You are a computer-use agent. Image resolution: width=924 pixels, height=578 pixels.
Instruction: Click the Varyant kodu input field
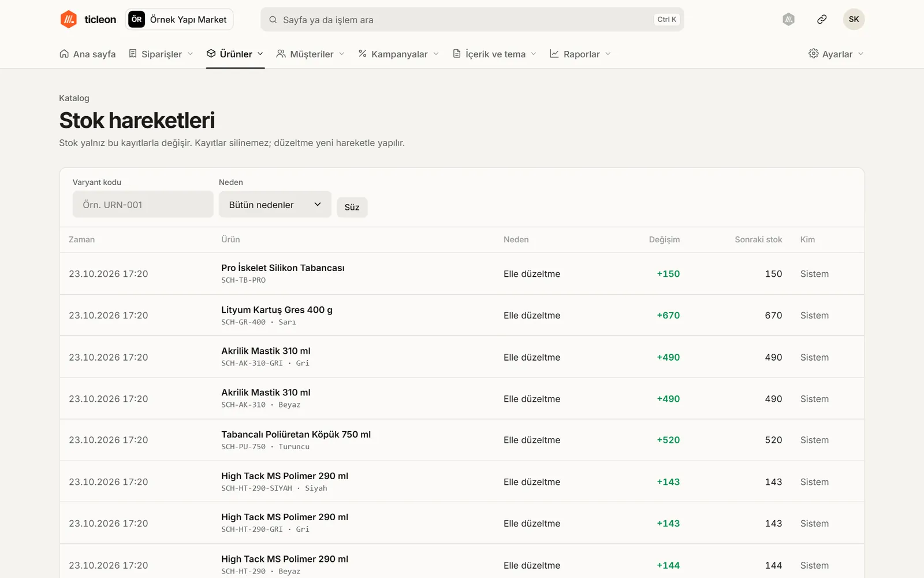pyautogui.click(x=143, y=205)
